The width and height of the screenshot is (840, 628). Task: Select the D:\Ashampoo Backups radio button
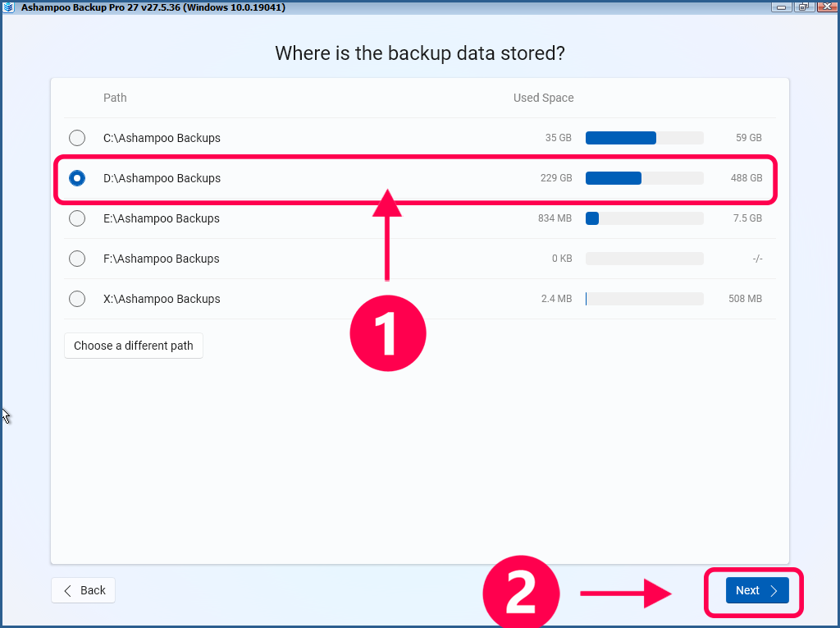77,178
